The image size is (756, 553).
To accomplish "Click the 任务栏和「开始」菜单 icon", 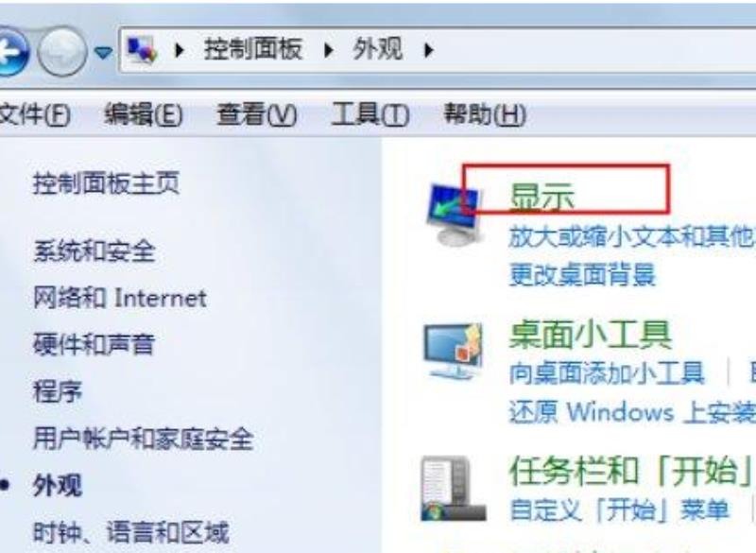I will pyautogui.click(x=453, y=488).
